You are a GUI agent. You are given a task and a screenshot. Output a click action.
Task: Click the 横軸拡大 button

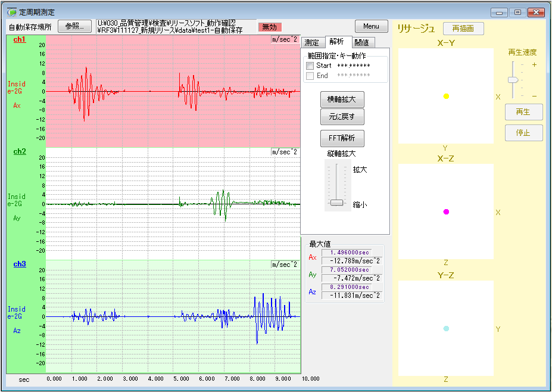coord(342,99)
